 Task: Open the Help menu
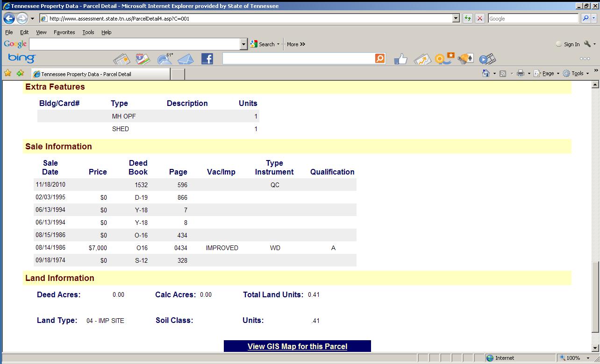click(x=107, y=32)
